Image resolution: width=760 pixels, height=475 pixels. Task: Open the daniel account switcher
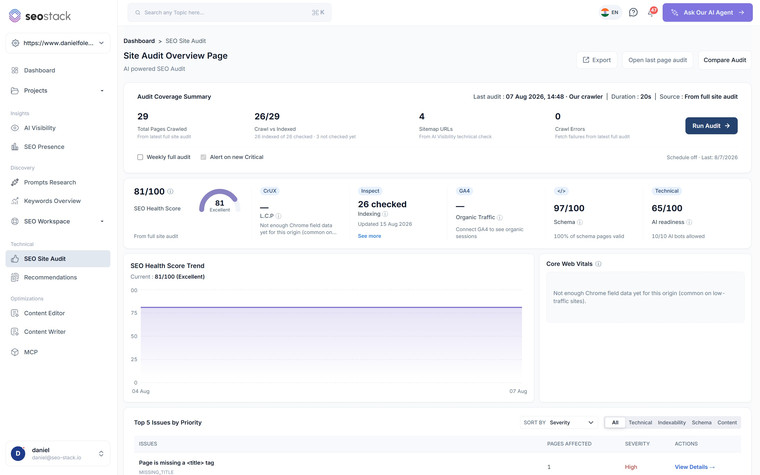point(58,454)
